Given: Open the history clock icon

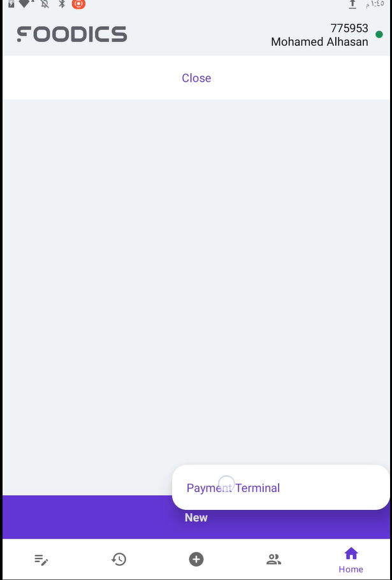Looking at the screenshot, I should [x=119, y=560].
